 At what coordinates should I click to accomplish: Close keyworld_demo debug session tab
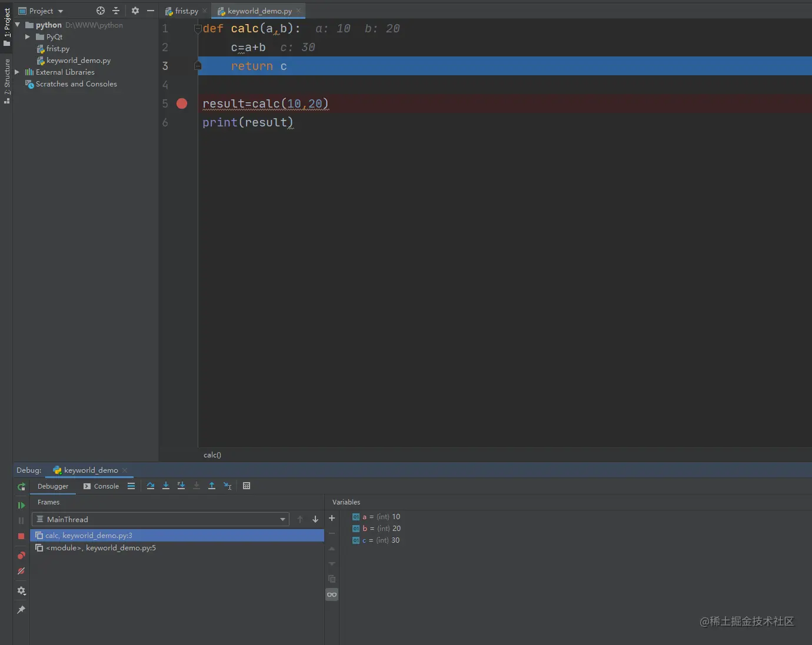point(125,470)
